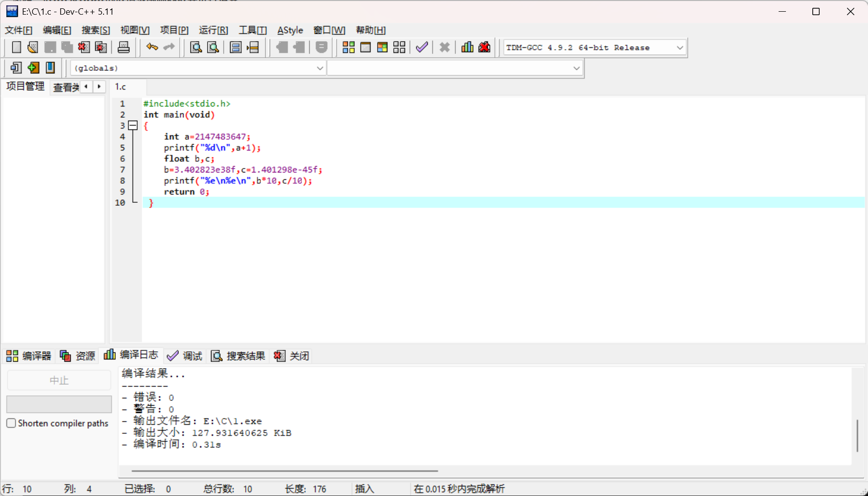The height and width of the screenshot is (496, 868).
Task: Switch to the 查看类 tab
Action: point(66,87)
